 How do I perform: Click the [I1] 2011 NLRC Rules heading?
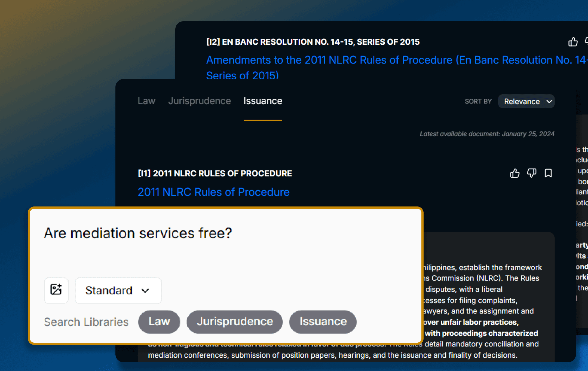[215, 173]
